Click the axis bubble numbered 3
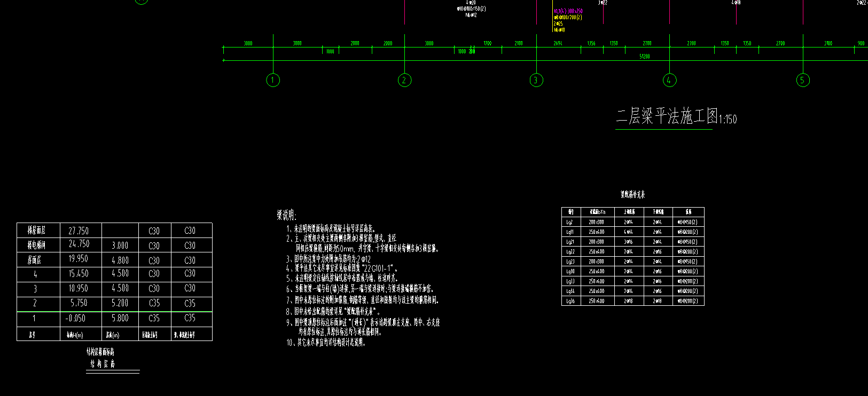 point(536,80)
